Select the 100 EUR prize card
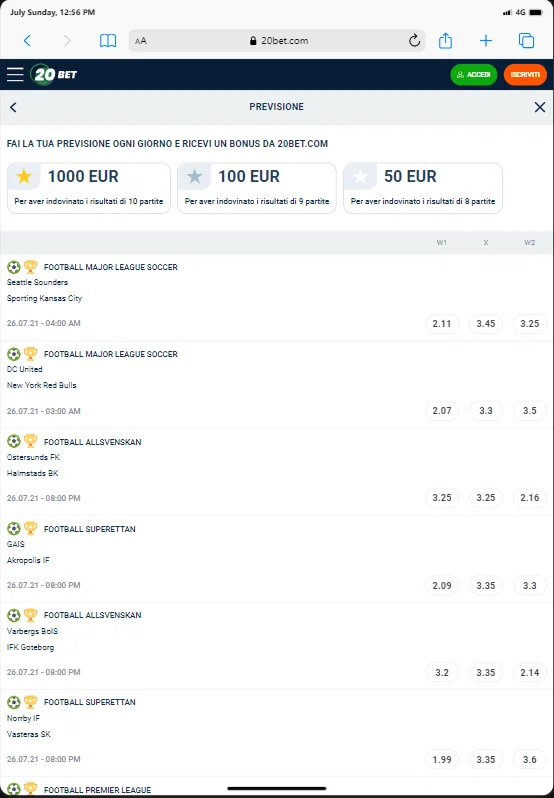The width and height of the screenshot is (554, 798). (256, 188)
